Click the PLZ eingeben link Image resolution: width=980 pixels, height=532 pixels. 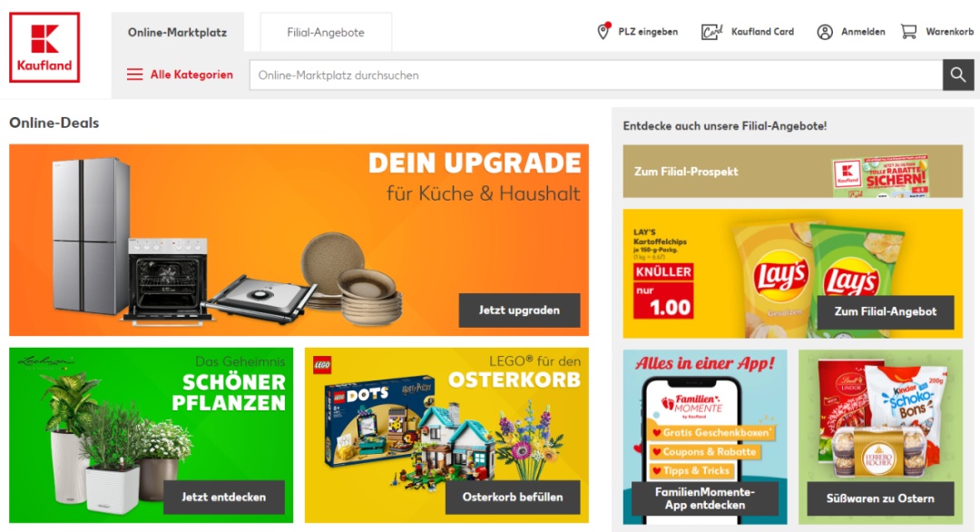pyautogui.click(x=648, y=32)
